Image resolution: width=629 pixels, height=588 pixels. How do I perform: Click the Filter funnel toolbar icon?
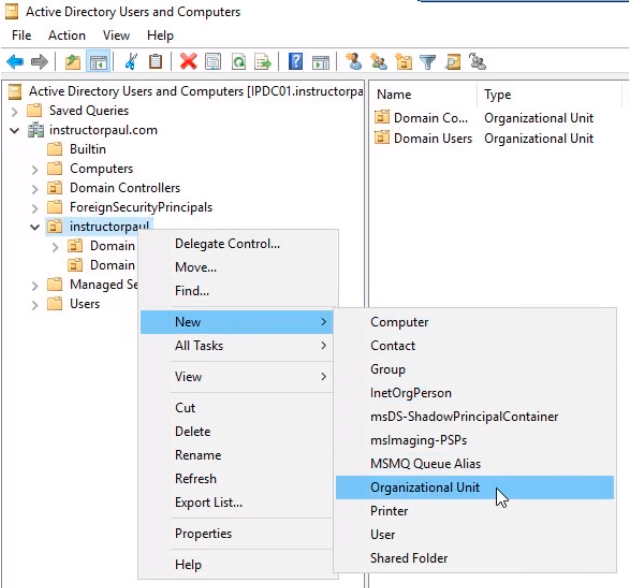(x=428, y=62)
